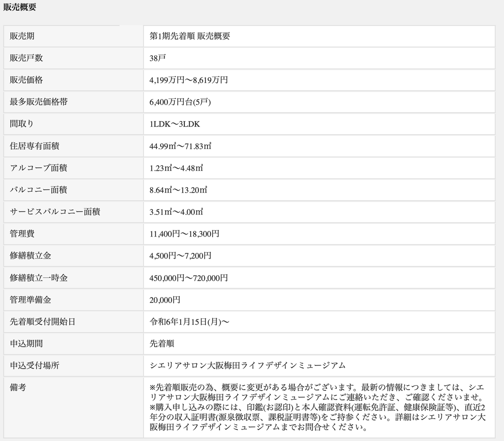
Task: Click the value 3.51㎡〜4.00㎡
Action: pyautogui.click(x=176, y=211)
